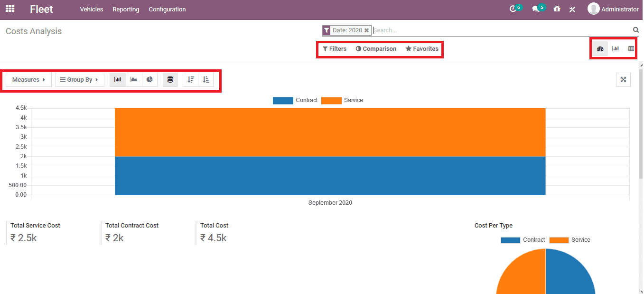Viewport: 644px width, 294px height.
Task: Sort chart in descending order
Action: 190,79
